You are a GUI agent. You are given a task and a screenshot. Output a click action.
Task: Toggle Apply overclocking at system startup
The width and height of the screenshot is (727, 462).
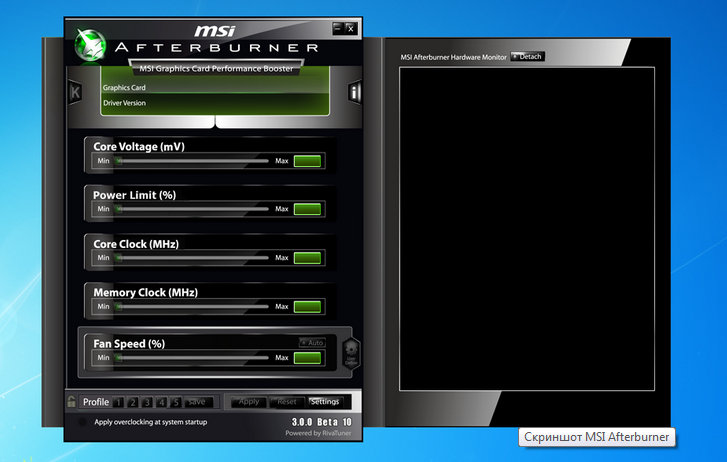[x=83, y=422]
